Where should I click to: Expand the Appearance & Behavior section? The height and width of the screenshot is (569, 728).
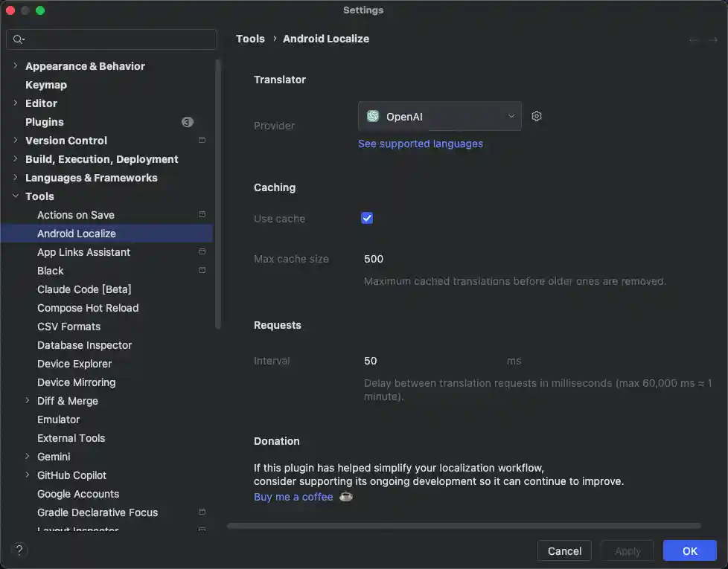click(16, 66)
